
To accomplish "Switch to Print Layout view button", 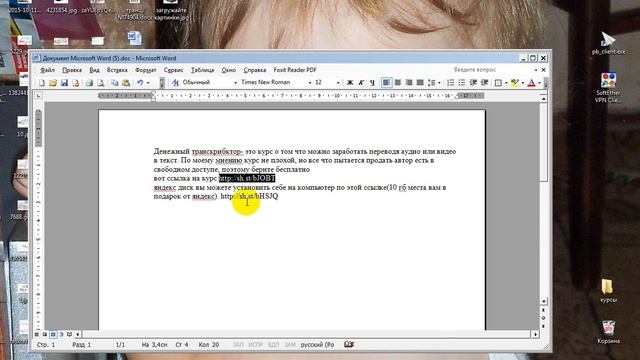I will [x=53, y=334].
